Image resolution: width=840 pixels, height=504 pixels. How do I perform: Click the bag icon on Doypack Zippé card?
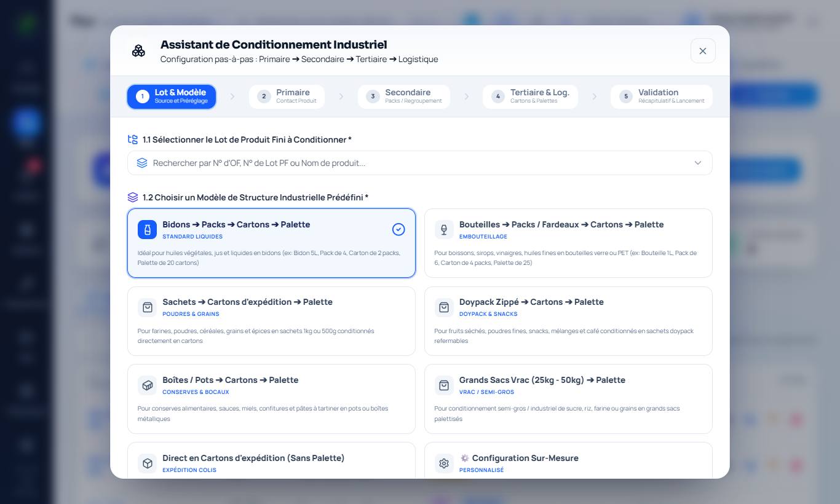pyautogui.click(x=444, y=307)
